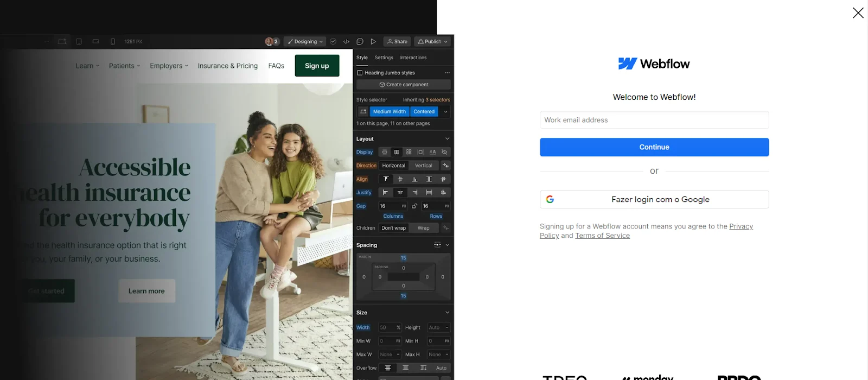
Task: Choose justify space around icon
Action: 443,192
